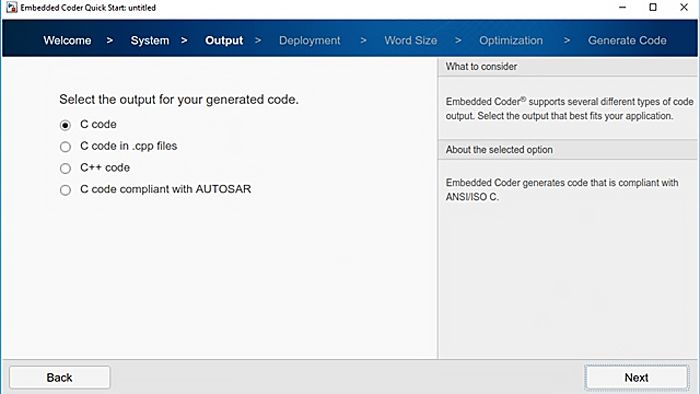
Task: Minimize the Quick Start window
Action: [x=622, y=7]
